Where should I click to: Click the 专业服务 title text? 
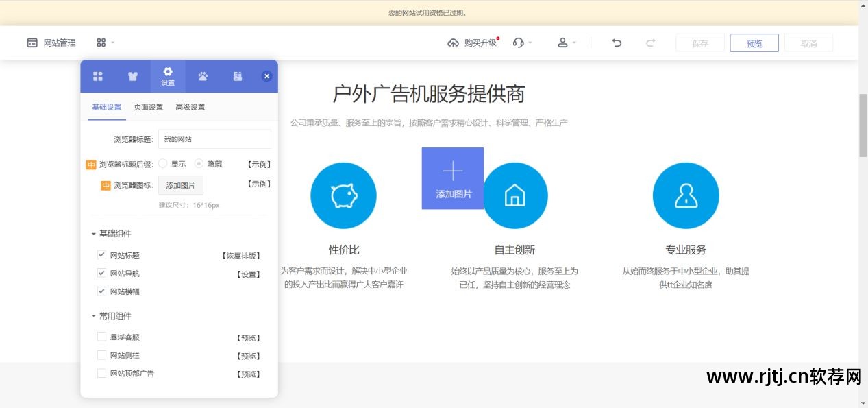click(x=686, y=250)
